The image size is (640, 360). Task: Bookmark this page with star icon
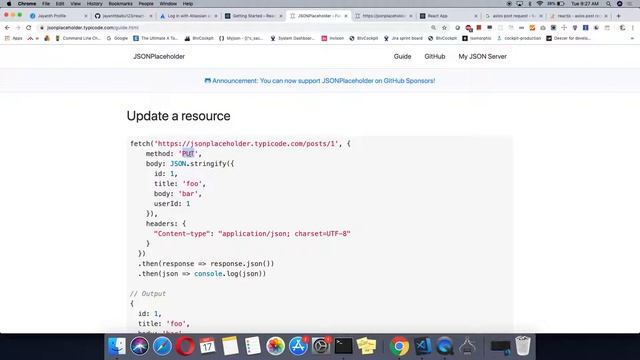(444, 27)
